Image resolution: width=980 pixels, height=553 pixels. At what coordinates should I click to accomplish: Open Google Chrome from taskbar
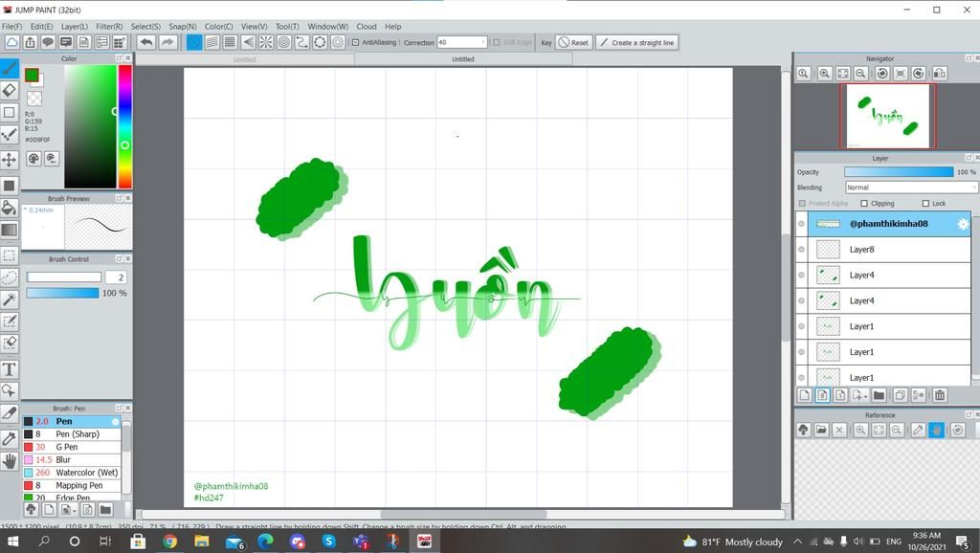(x=169, y=542)
